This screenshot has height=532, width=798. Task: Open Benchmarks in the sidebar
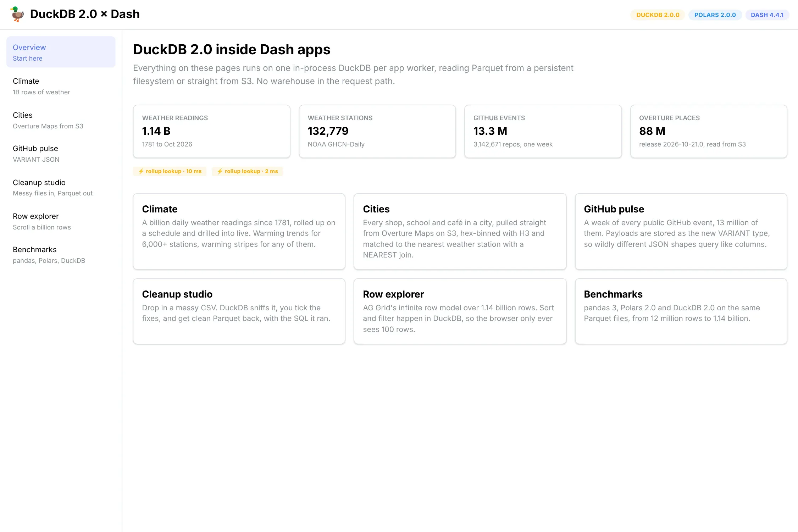tap(61, 255)
